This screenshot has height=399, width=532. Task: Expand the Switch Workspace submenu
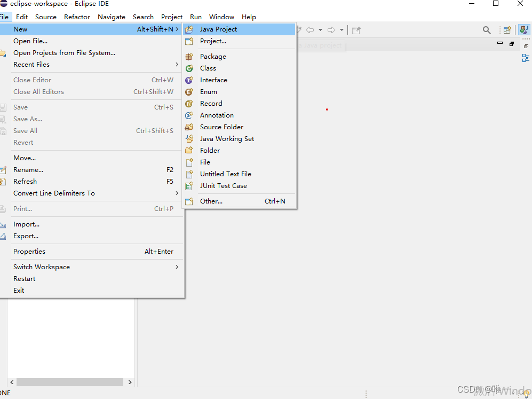pos(92,267)
